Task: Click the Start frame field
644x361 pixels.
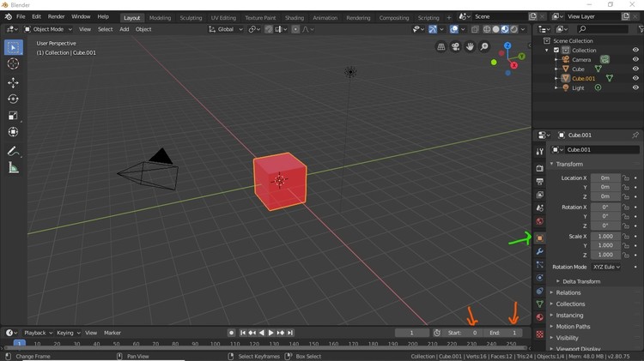Action: point(463,333)
